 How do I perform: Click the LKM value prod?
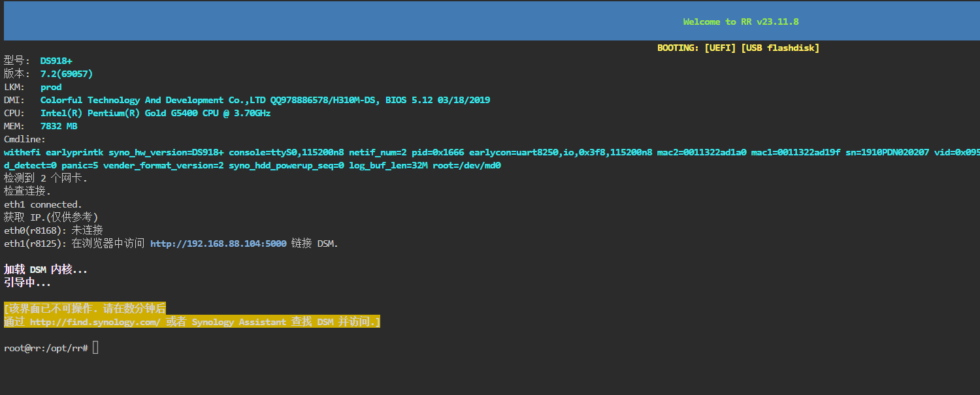[x=51, y=87]
